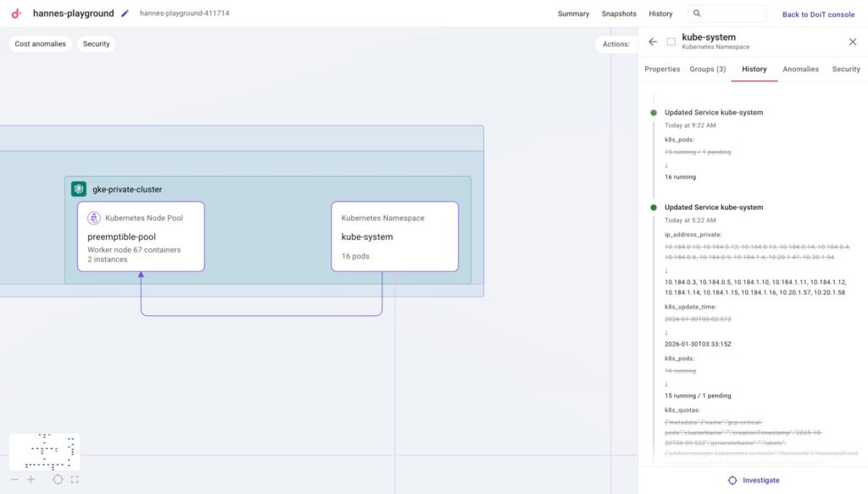Click the minimap overview thumbnail
The image size is (868, 494).
(44, 452)
